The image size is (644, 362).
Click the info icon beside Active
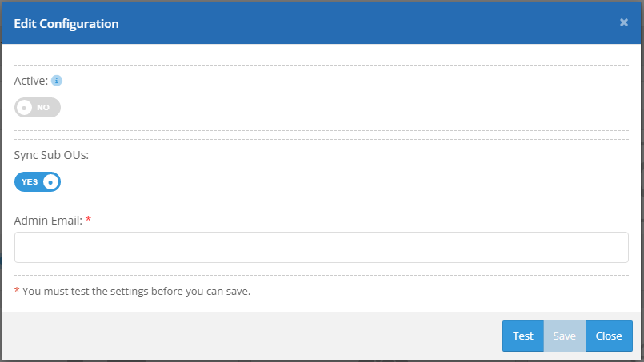[57, 81]
